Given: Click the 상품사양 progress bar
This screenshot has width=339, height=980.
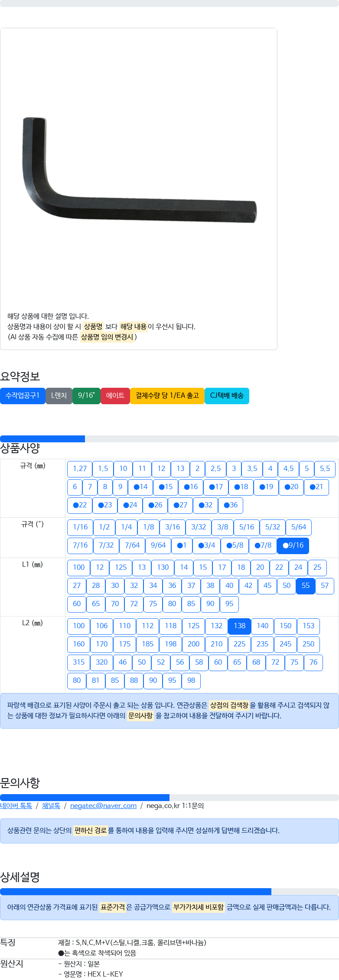Looking at the screenshot, I should pos(169,439).
